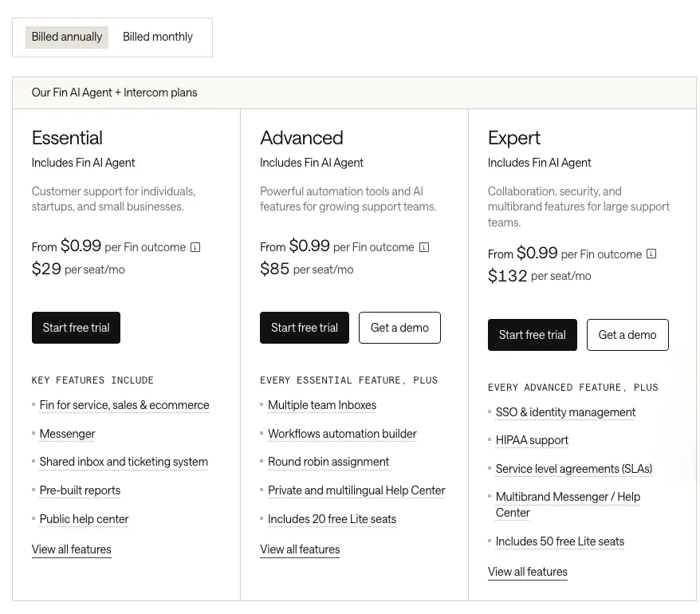Open the HIPAA support feature

click(532, 440)
